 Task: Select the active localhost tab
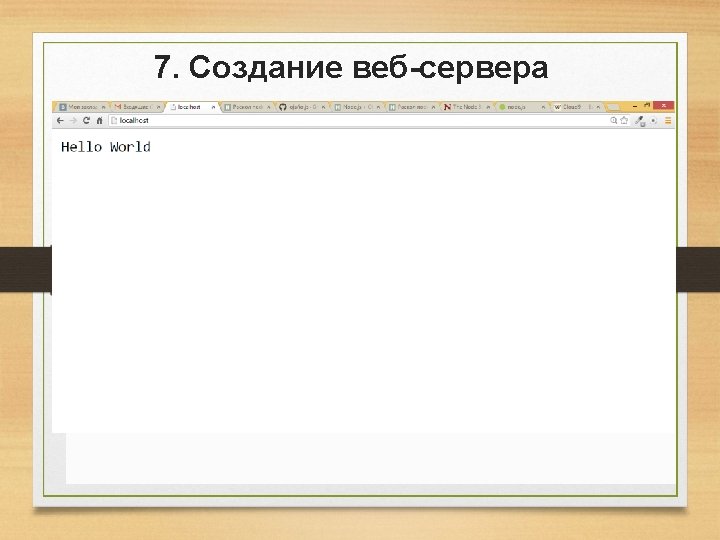click(x=191, y=107)
